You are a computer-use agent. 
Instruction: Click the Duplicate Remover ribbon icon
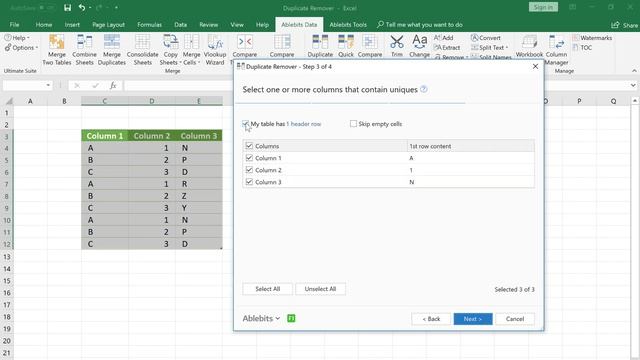(320, 42)
